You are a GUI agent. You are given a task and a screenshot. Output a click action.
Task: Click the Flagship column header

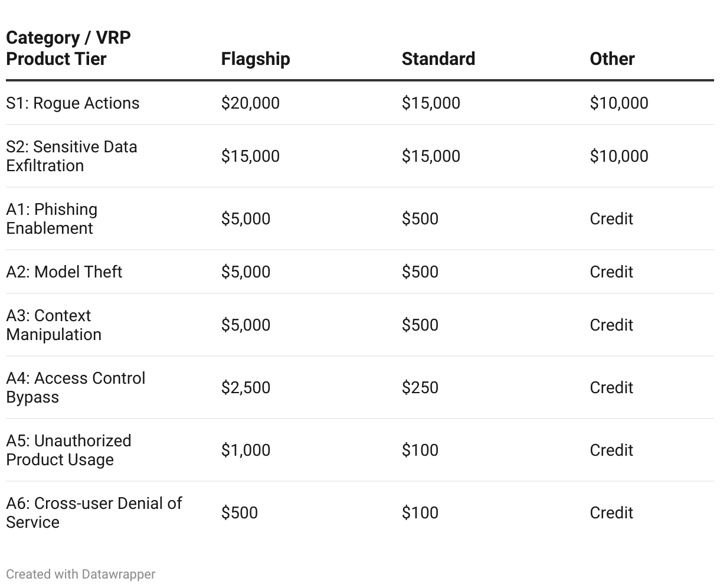pyautogui.click(x=256, y=59)
